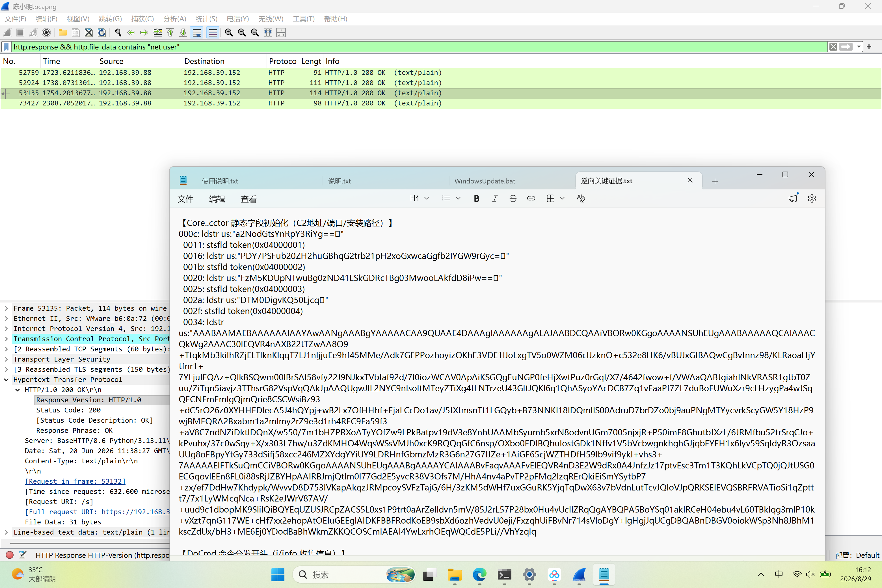The width and height of the screenshot is (882, 588).
Task: Close the capture file toolbar icon
Action: point(88,33)
